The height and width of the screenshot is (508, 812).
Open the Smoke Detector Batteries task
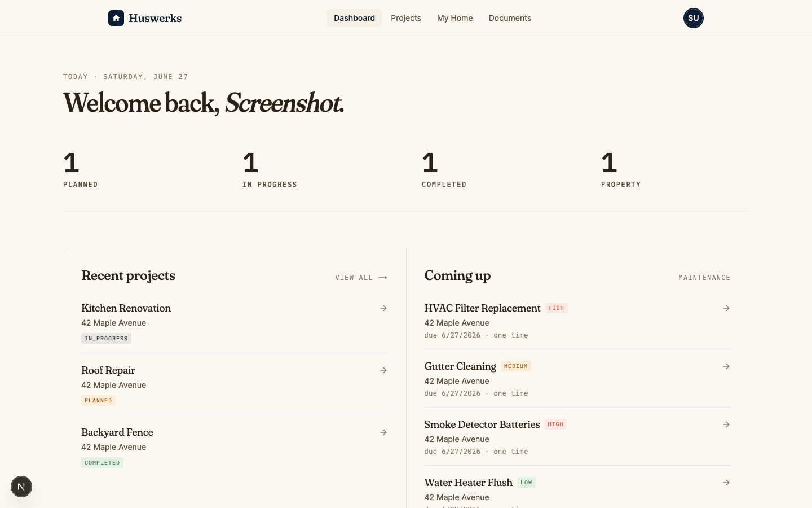click(577, 436)
